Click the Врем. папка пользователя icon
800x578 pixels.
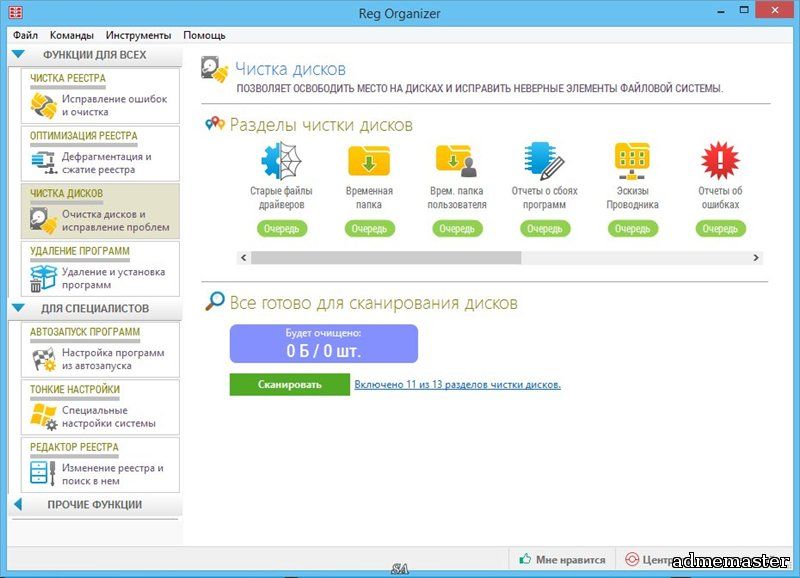[x=456, y=161]
